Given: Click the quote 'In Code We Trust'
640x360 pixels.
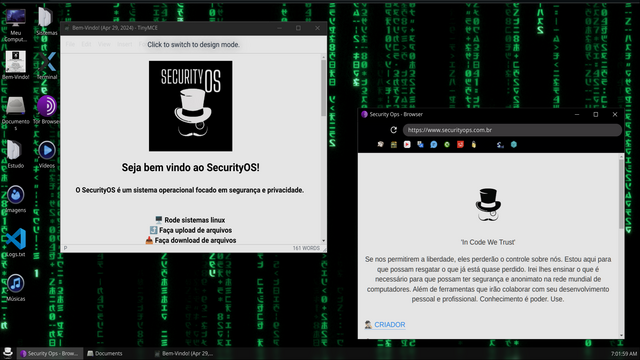Looking at the screenshot, I should click(488, 242).
